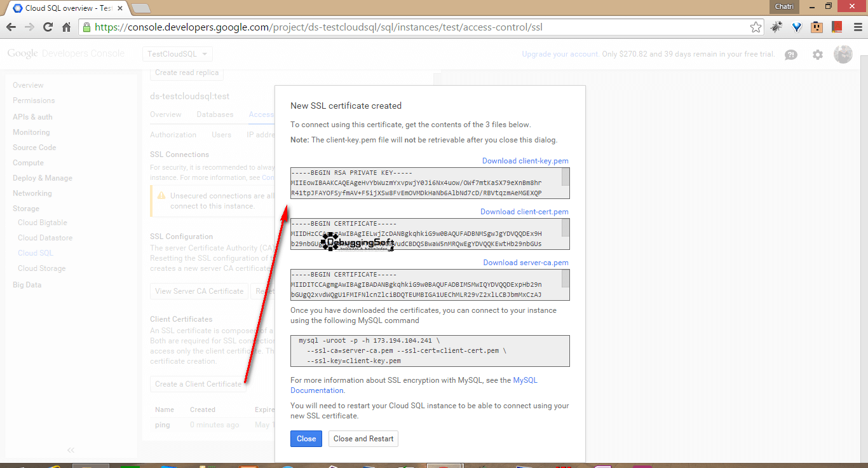Open the browser home page
Image resolution: width=868 pixels, height=468 pixels.
click(x=66, y=27)
